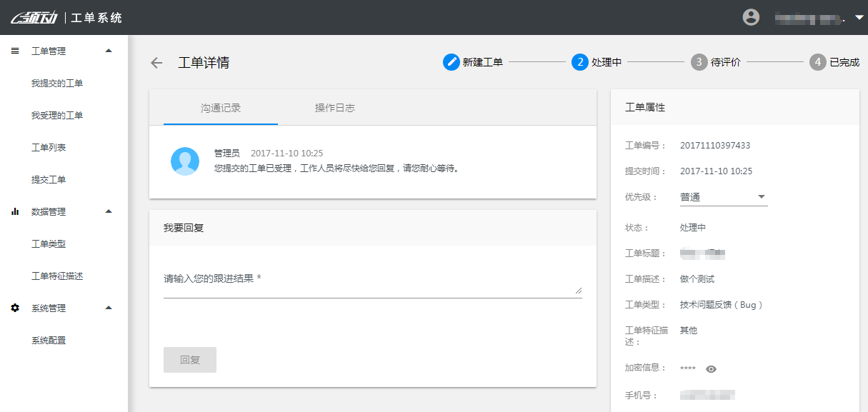Viewport: 868px width, 412px height.
Task: Reveal the encrypted 加密信息 with the eye icon
Action: (710, 368)
